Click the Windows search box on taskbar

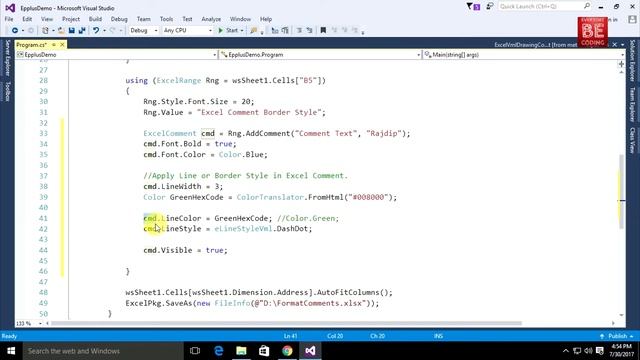pos(103,351)
